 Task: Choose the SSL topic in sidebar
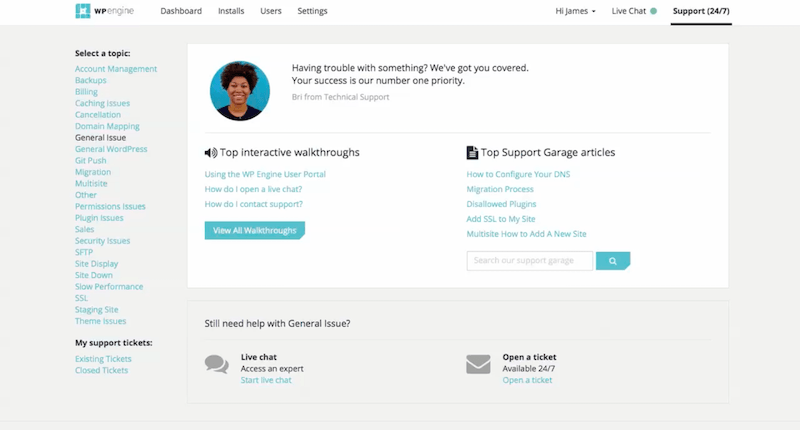[x=81, y=298]
